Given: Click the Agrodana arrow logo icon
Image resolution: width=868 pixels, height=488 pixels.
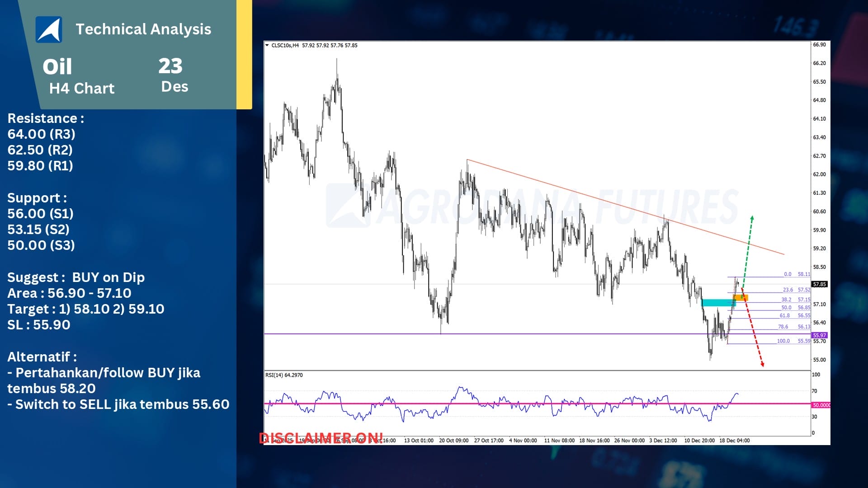Looking at the screenshot, I should pos(49,29).
